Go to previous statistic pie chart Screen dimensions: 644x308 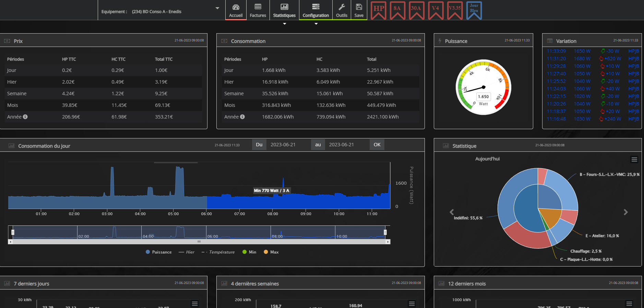tap(452, 212)
